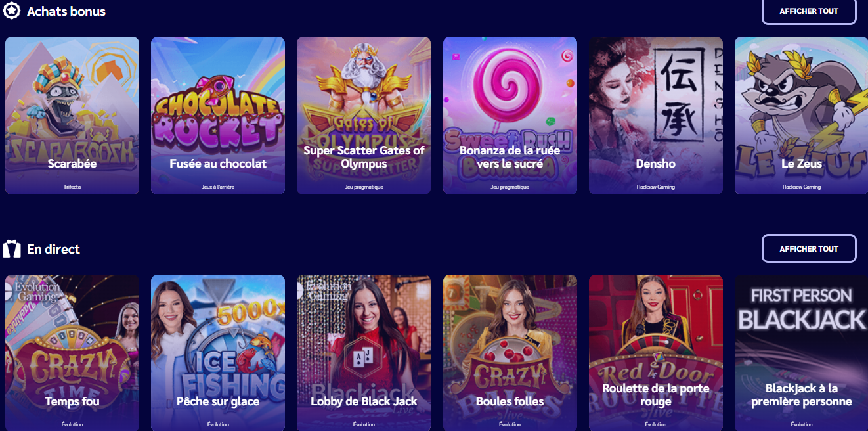The width and height of the screenshot is (868, 431).
Task: Show all Achats bonus games
Action: pos(809,11)
